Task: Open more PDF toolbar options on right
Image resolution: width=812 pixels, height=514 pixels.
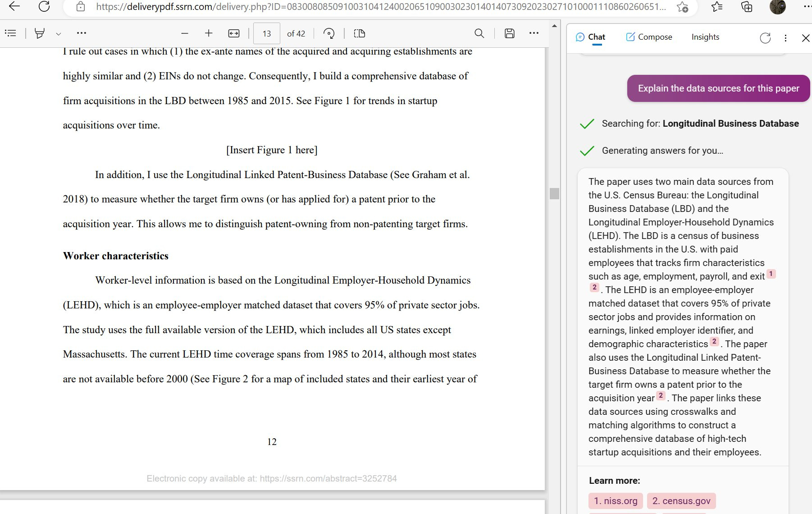Action: 534,33
